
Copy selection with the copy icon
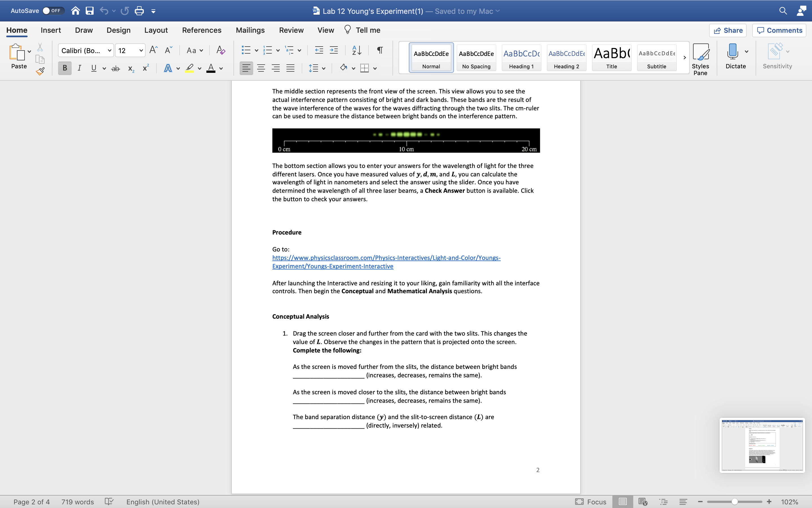pyautogui.click(x=40, y=60)
